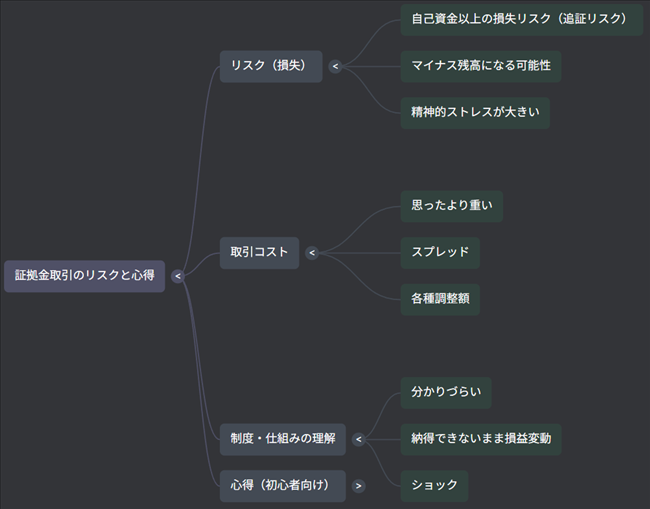
Task: Select the 取引コスト node
Action: tap(259, 253)
